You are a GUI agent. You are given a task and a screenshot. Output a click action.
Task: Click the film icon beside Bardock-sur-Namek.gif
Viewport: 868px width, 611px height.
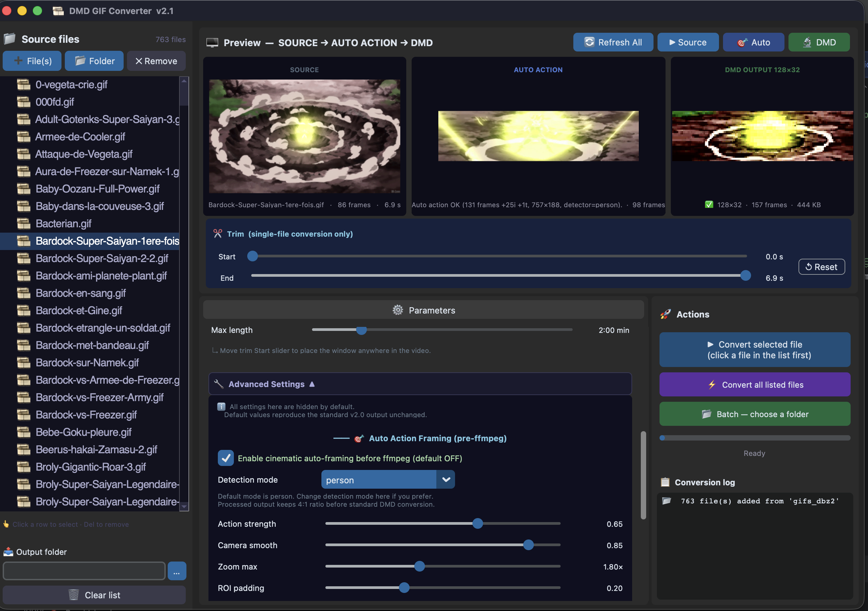point(23,363)
